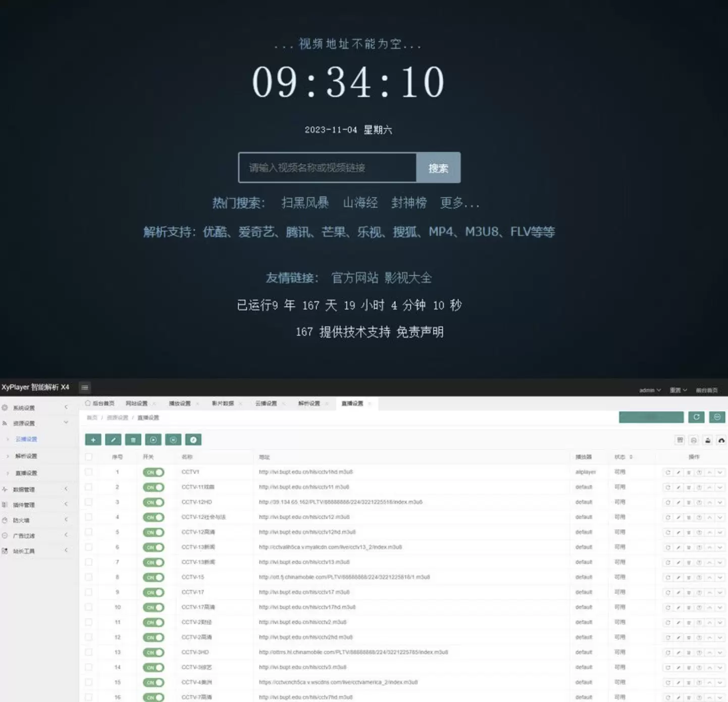Screen dimensions: 728x702
Task: Click the 山海经 hot search link
Action: point(360,203)
